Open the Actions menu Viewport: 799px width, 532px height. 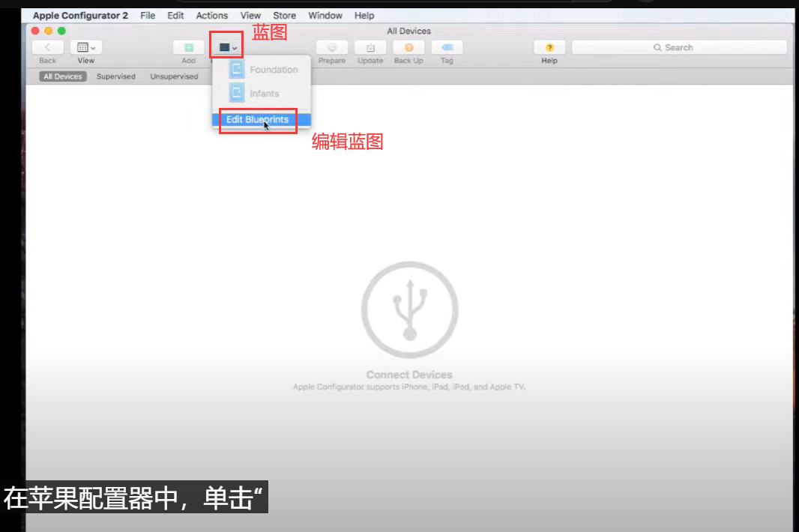[x=212, y=15]
